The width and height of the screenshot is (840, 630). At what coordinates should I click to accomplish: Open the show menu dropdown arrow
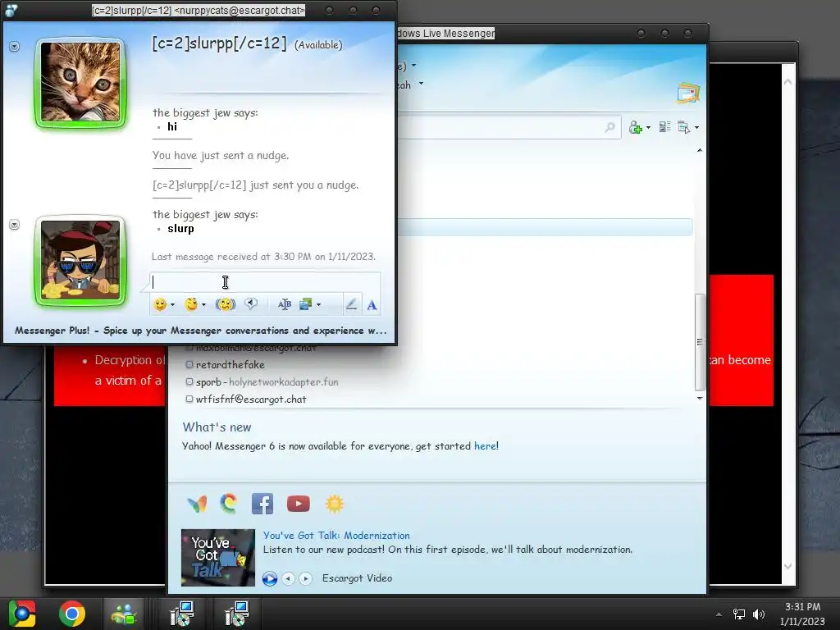point(696,127)
